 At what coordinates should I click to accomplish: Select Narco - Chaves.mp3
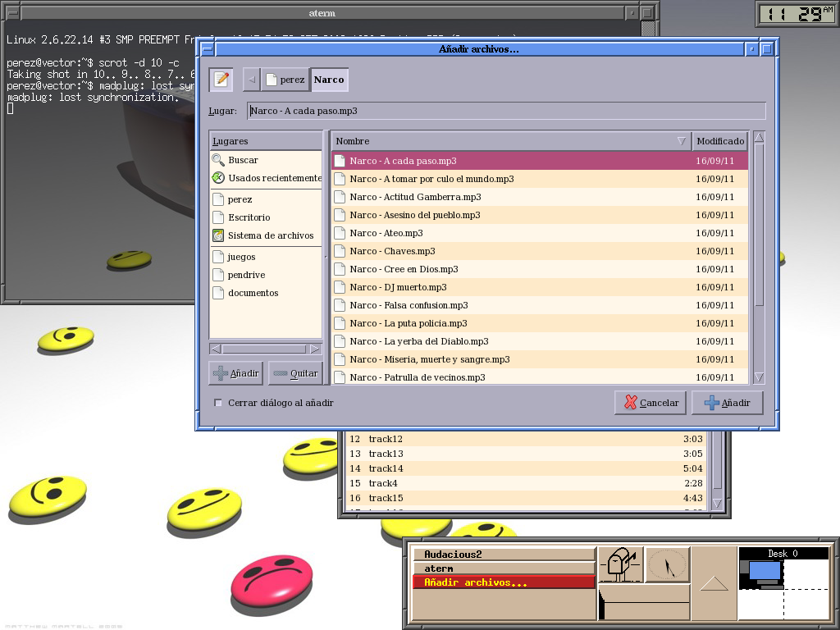click(540, 251)
